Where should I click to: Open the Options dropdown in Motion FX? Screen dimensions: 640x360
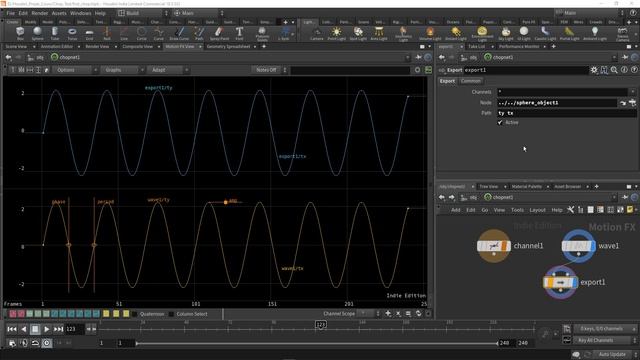(76, 70)
